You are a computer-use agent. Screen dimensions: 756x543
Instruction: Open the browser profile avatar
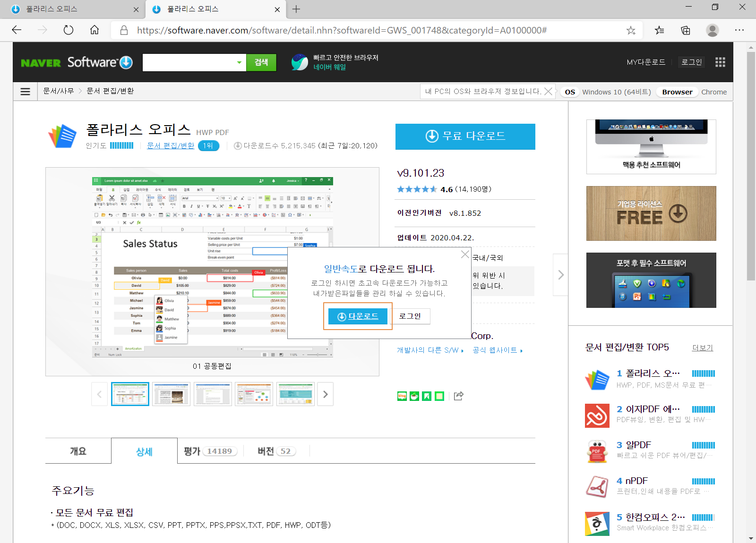pyautogui.click(x=713, y=30)
